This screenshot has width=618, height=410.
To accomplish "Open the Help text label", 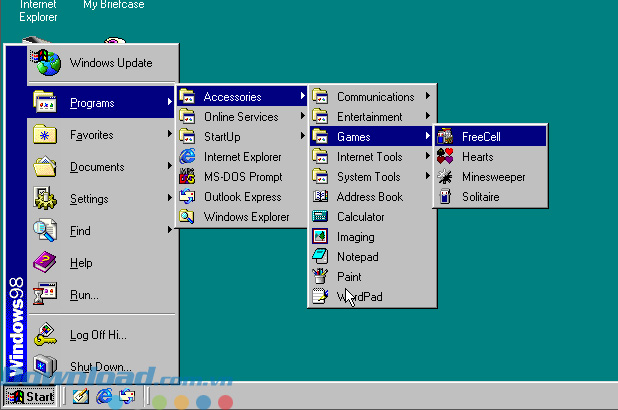I will click(81, 263).
